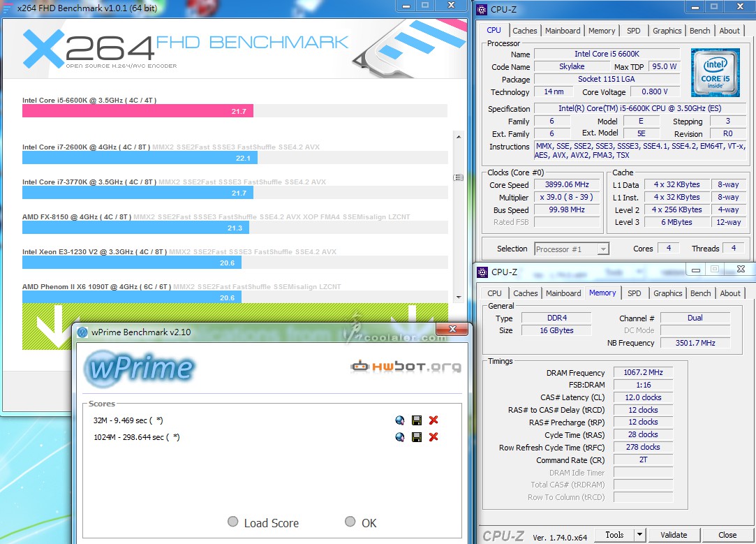Save the 1024M score with floppy icon
Image resolution: width=756 pixels, height=544 pixels.
click(x=417, y=437)
